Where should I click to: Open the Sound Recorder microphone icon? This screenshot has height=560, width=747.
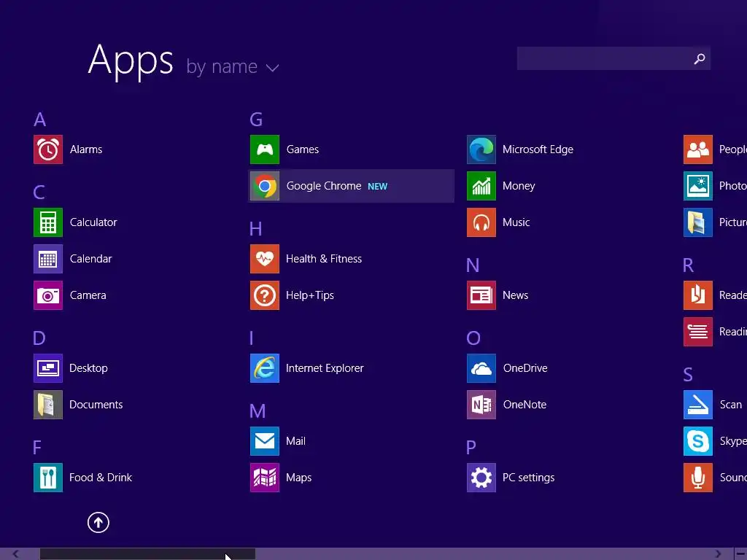coord(698,478)
